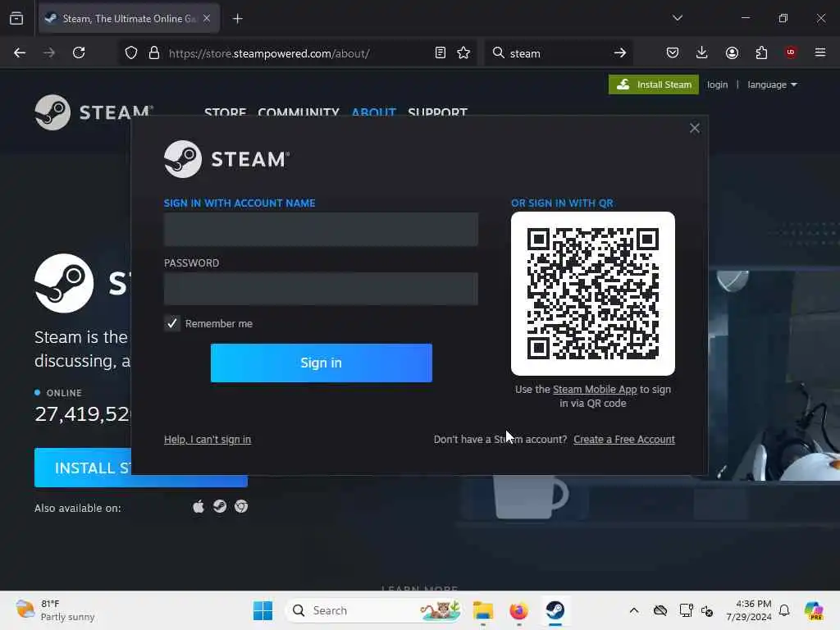This screenshot has width=840, height=630.
Task: Open the Steam Mobile App link
Action: [x=595, y=390]
